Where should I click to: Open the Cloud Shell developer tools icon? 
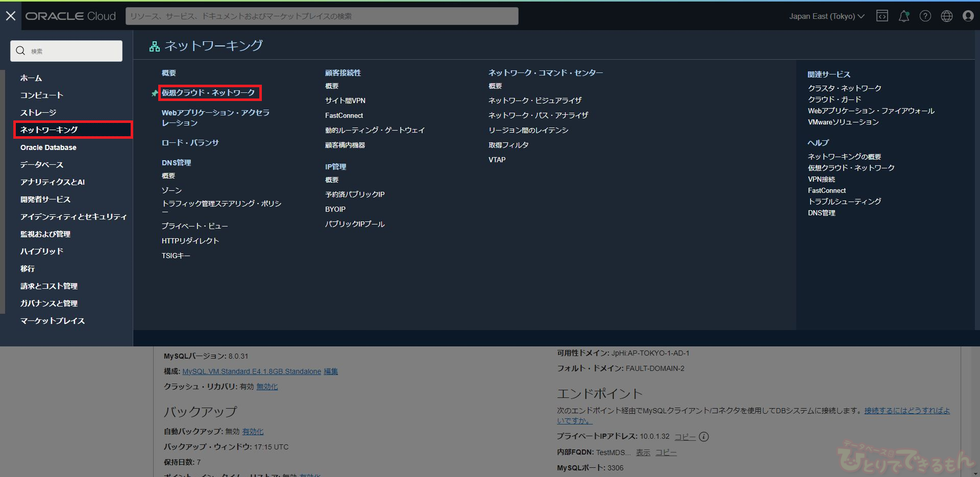pyautogui.click(x=882, y=16)
